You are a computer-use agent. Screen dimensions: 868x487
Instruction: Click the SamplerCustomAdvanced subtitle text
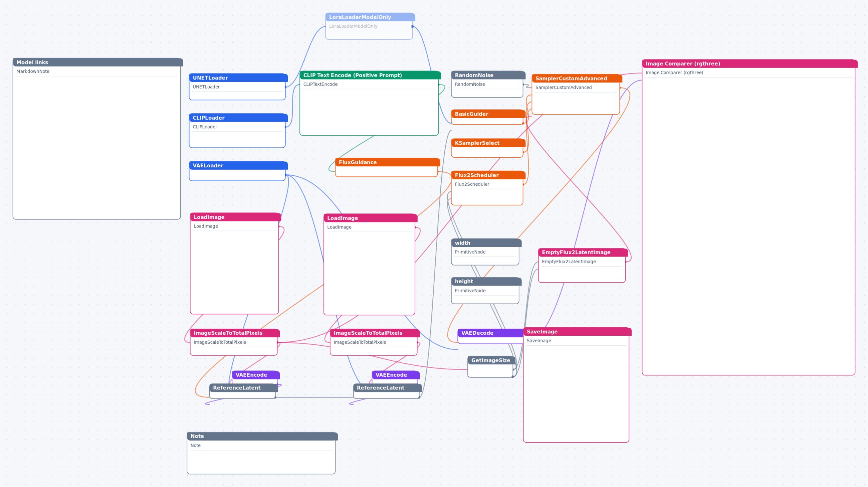(564, 87)
